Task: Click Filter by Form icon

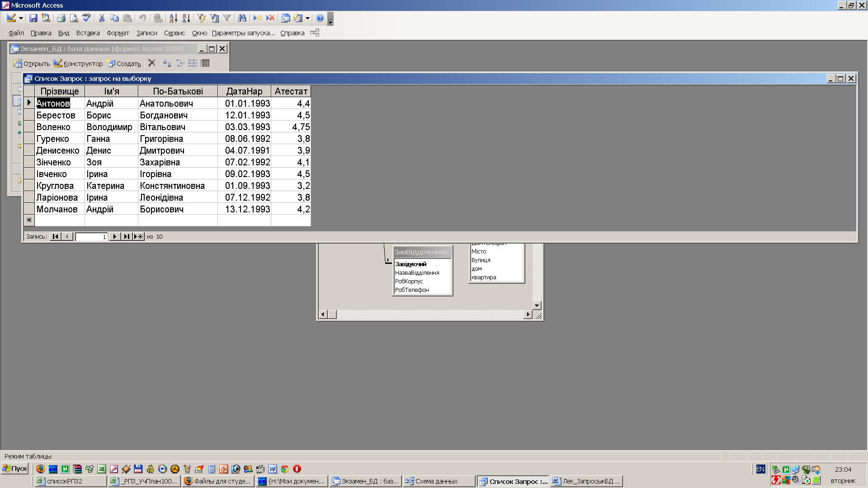Action: click(x=214, y=18)
